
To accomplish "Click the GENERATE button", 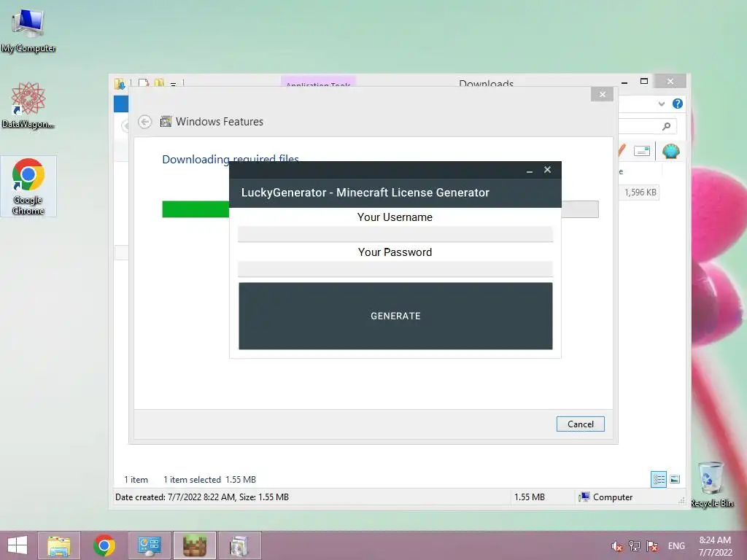I will click(x=395, y=316).
